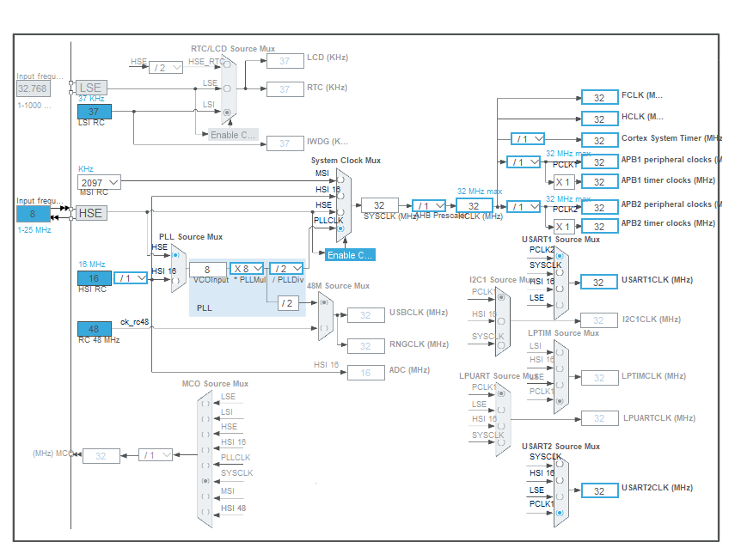The height and width of the screenshot is (560, 735).
Task: Open the PLLMul multiplier dropdown
Action: pos(246,268)
